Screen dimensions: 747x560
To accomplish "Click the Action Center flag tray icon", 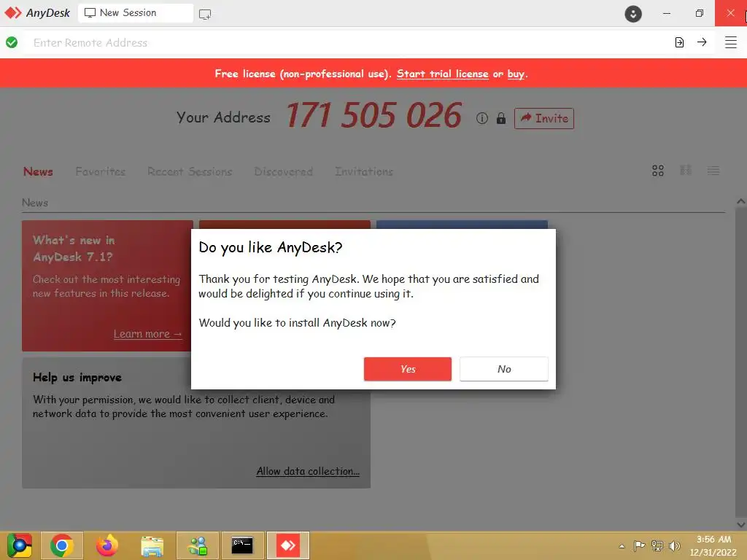I will 639,545.
